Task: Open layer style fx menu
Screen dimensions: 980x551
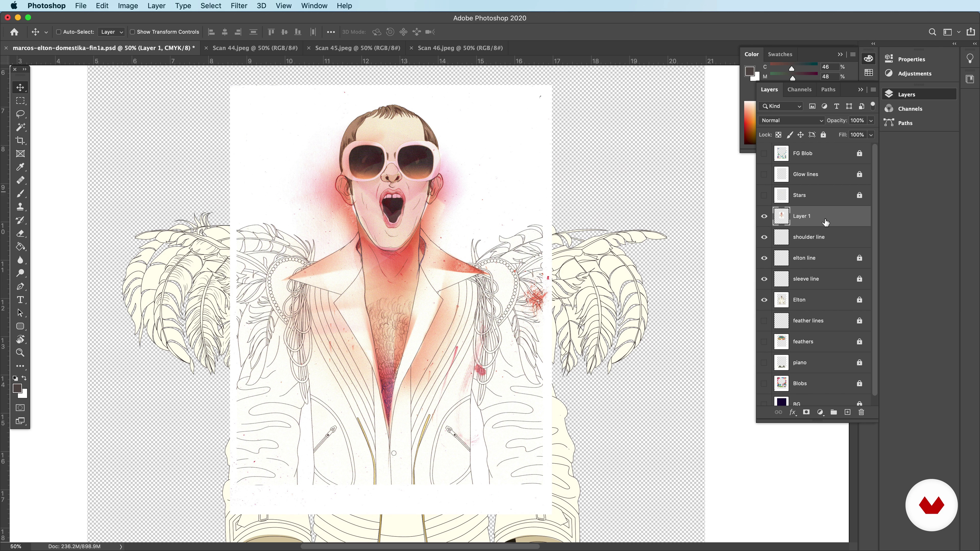Action: 792,412
